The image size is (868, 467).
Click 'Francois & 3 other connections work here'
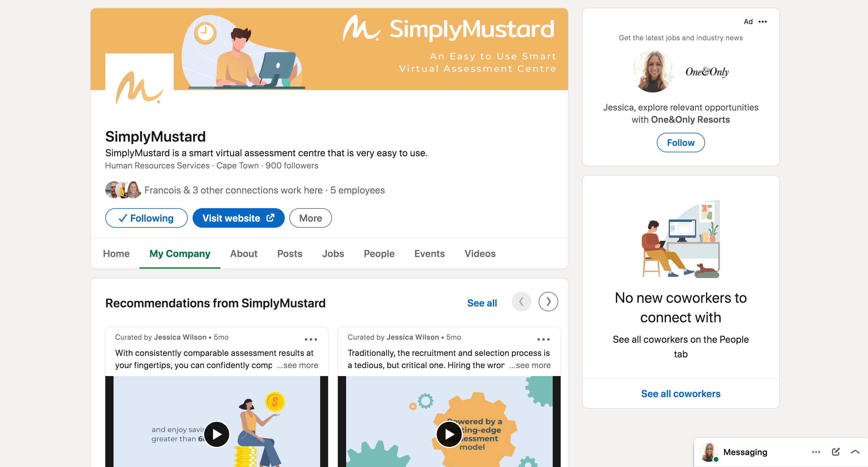click(233, 190)
